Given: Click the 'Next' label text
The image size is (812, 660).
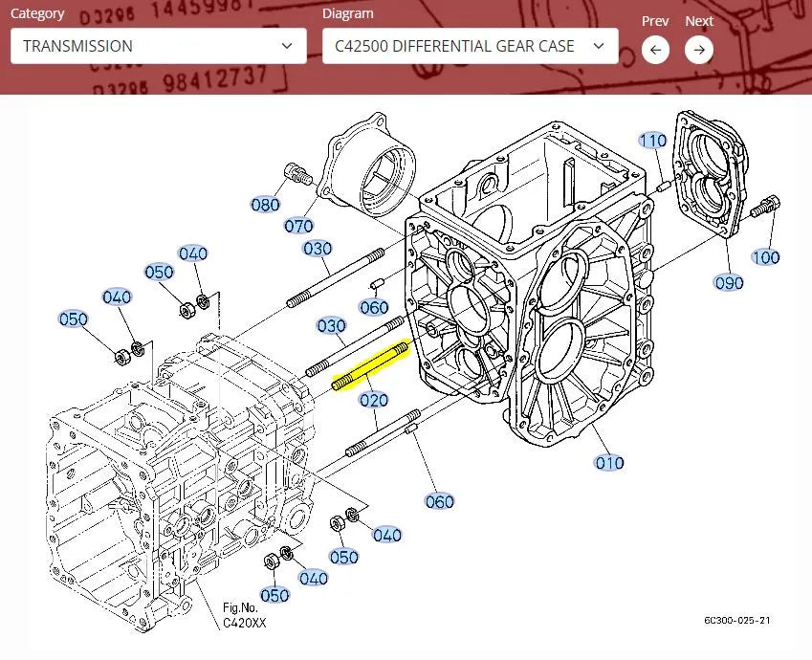Looking at the screenshot, I should 699,21.
